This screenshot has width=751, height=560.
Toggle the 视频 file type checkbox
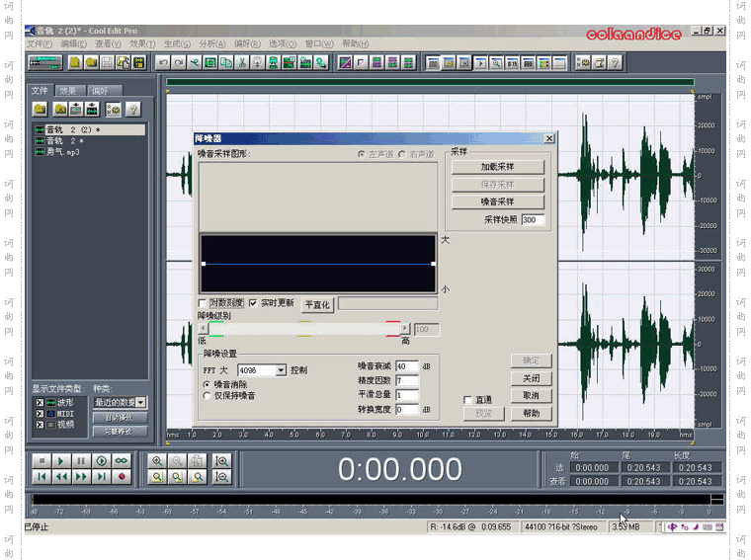click(40, 425)
